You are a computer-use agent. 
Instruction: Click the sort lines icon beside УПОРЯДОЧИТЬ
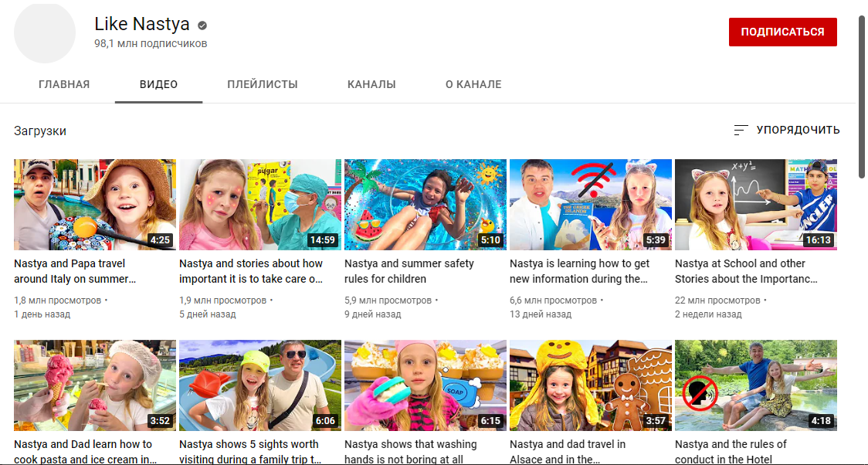tap(742, 130)
